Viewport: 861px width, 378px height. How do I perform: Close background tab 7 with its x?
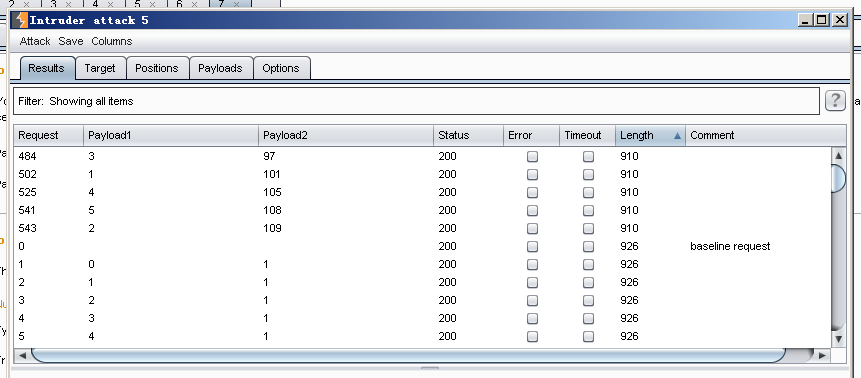point(236,4)
